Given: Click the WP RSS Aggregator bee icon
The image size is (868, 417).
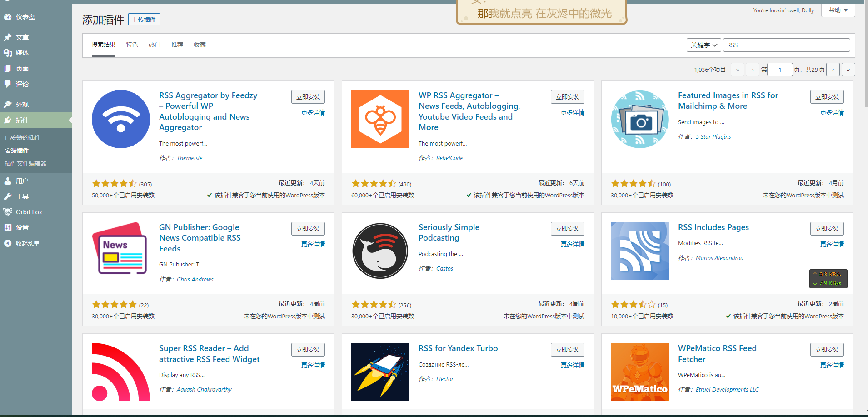Looking at the screenshot, I should pos(380,119).
